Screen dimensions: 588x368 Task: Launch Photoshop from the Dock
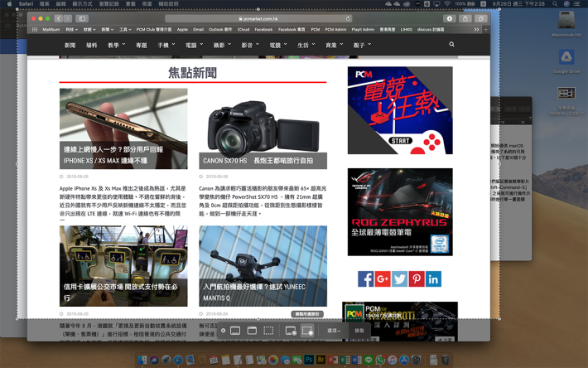click(309, 360)
